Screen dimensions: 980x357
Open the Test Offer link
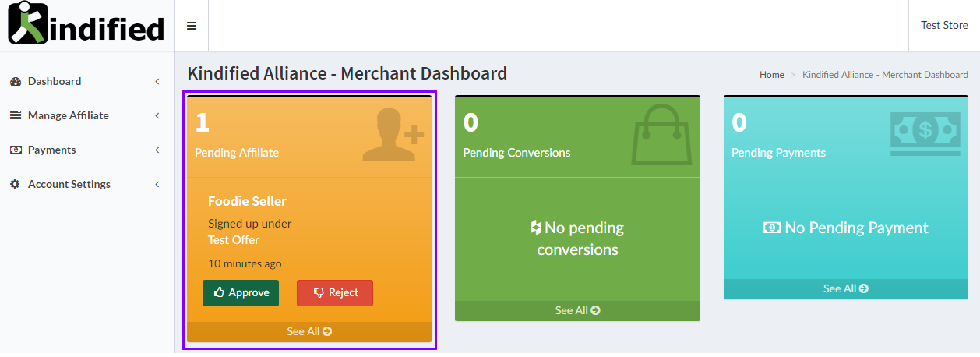pos(234,240)
